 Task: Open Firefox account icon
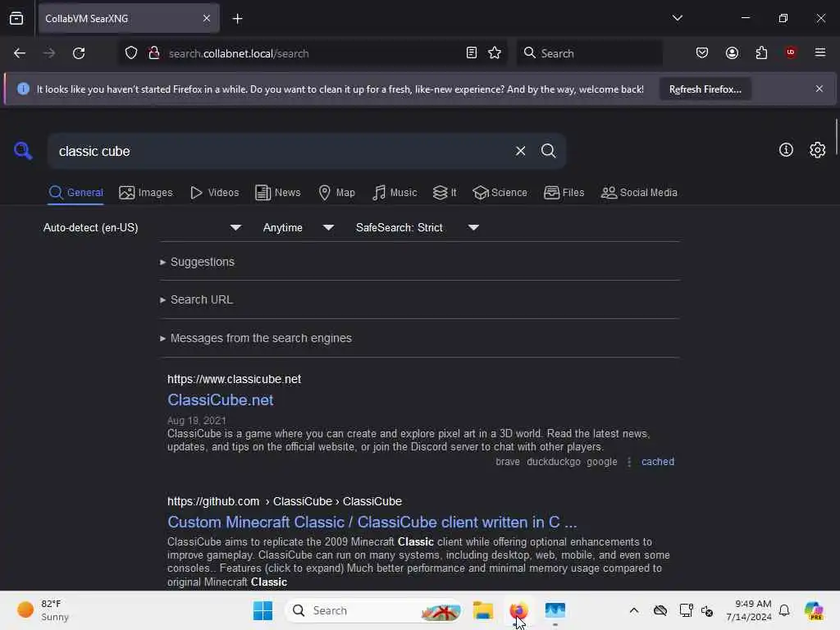coord(732,52)
